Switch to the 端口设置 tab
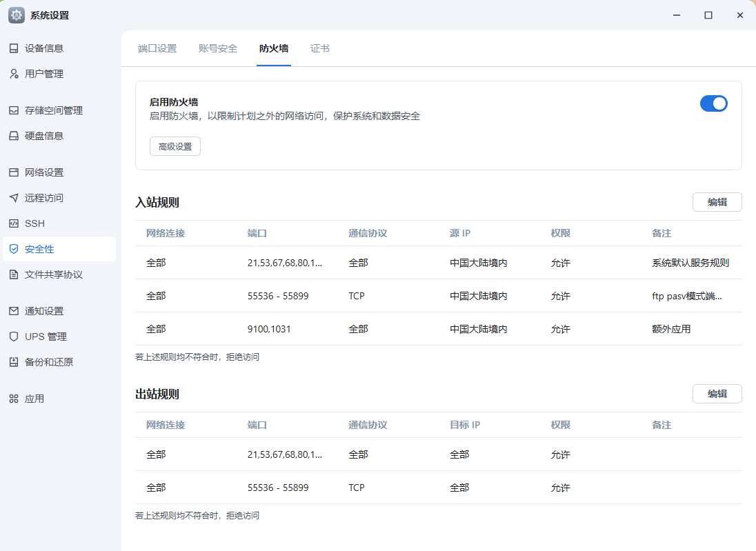756x551 pixels. [157, 49]
